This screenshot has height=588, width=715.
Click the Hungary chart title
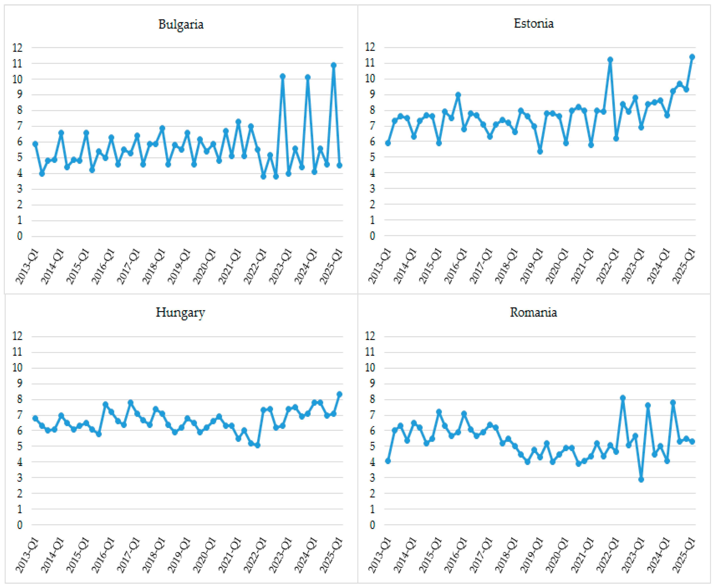pos(180,312)
